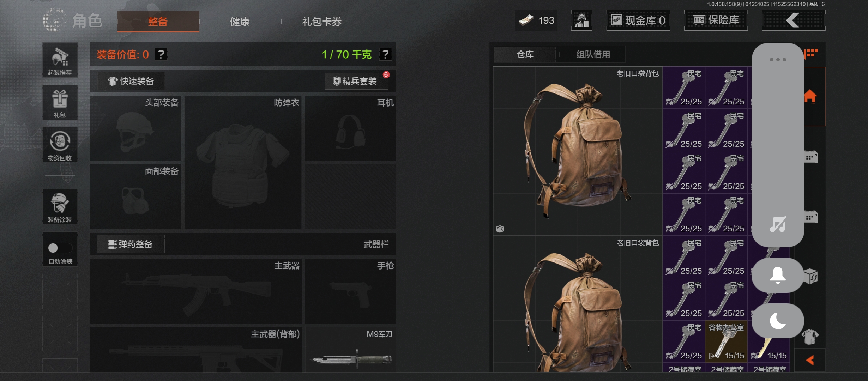Click the help icon beside 装备价值
This screenshot has width=868, height=381.
[x=161, y=54]
